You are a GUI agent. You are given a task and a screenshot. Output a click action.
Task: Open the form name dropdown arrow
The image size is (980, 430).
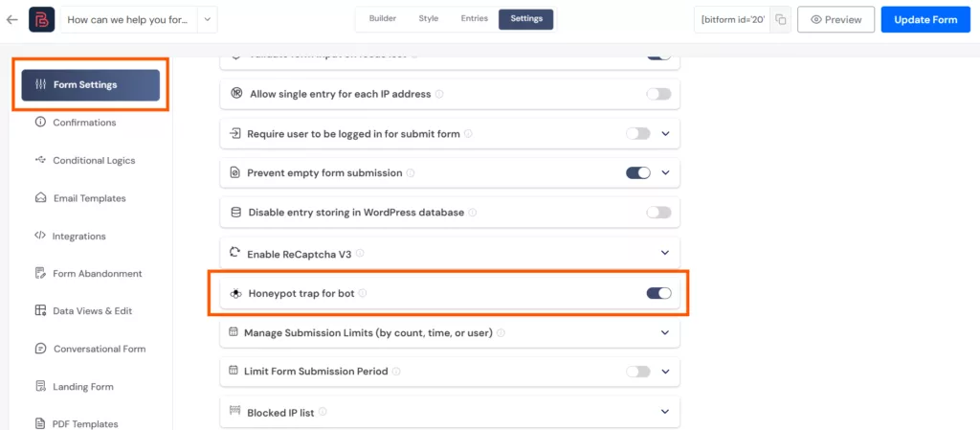click(208, 19)
